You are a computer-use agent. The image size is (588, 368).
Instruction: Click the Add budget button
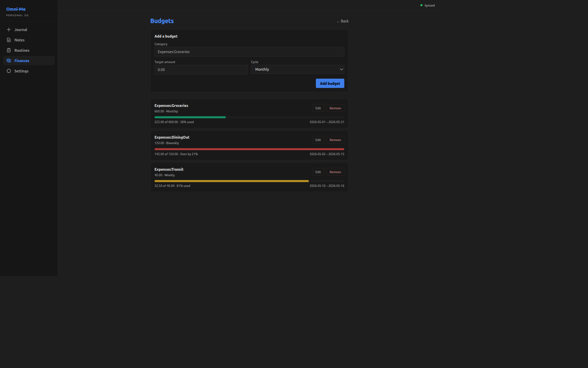[x=330, y=83]
